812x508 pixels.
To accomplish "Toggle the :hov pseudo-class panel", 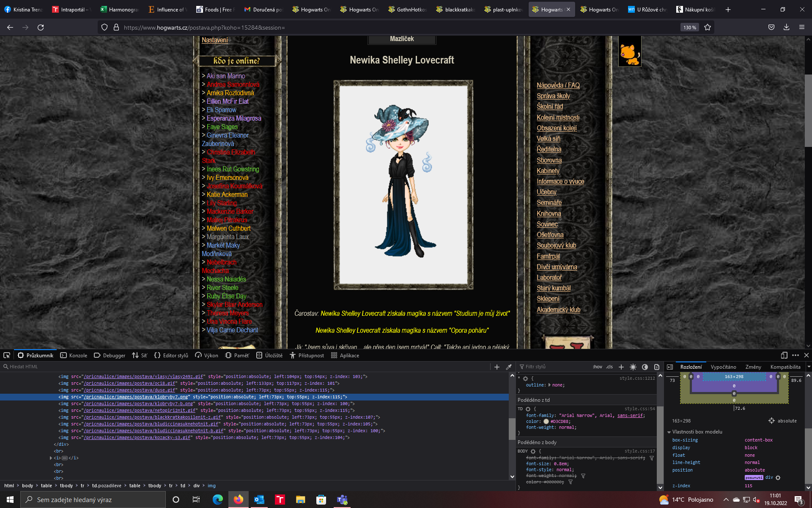I will (x=597, y=367).
